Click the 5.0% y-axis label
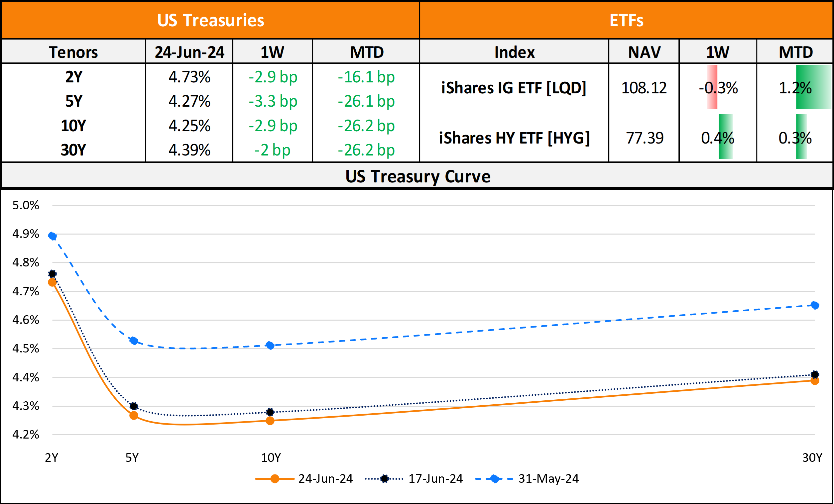Viewport: 834px width, 504px height. click(x=26, y=205)
